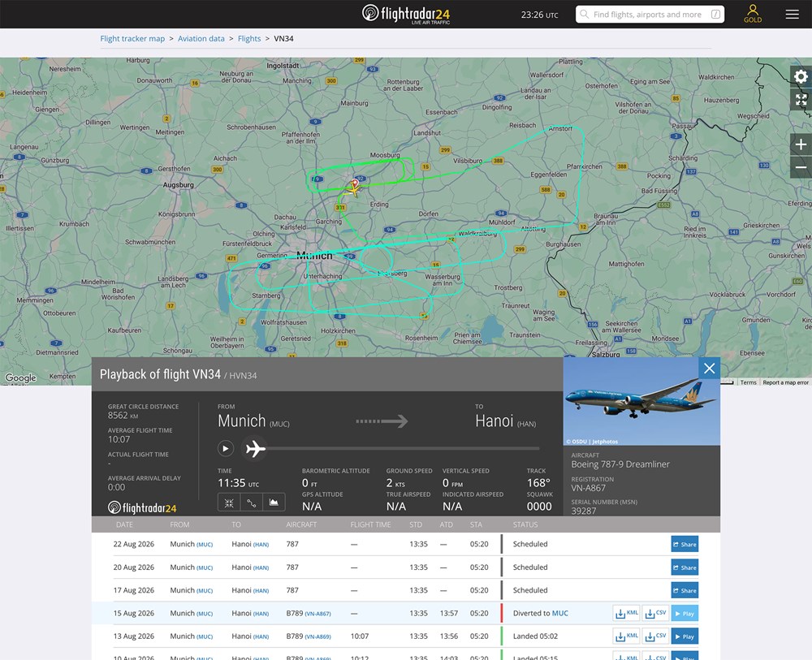
Task: Click the aircraft marker on the map
Action: pos(352,190)
